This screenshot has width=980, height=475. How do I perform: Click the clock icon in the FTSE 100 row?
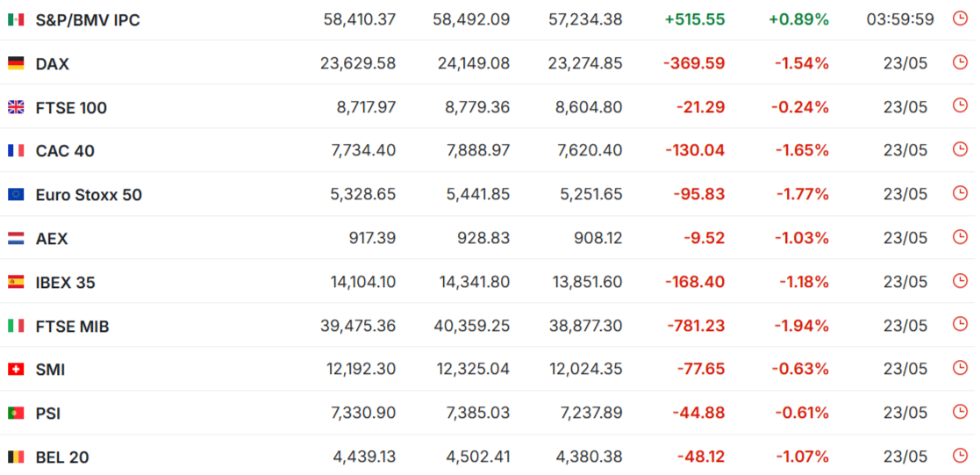959,105
